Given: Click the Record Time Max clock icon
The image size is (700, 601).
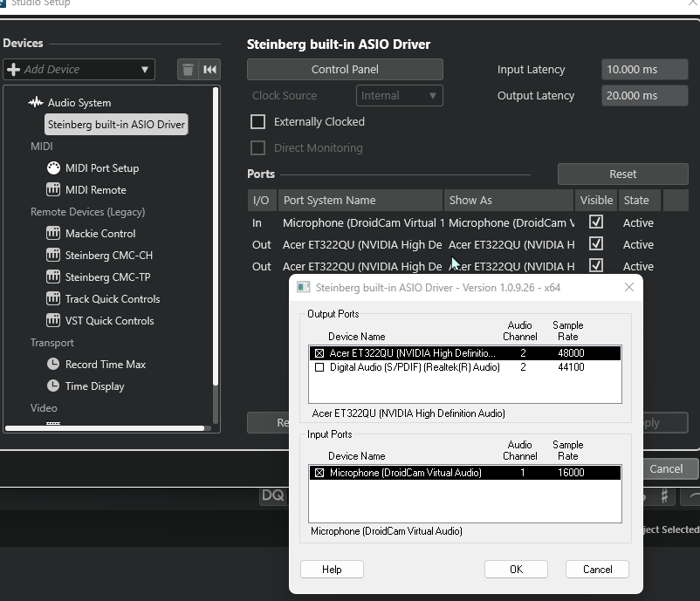Looking at the screenshot, I should pos(53,365).
